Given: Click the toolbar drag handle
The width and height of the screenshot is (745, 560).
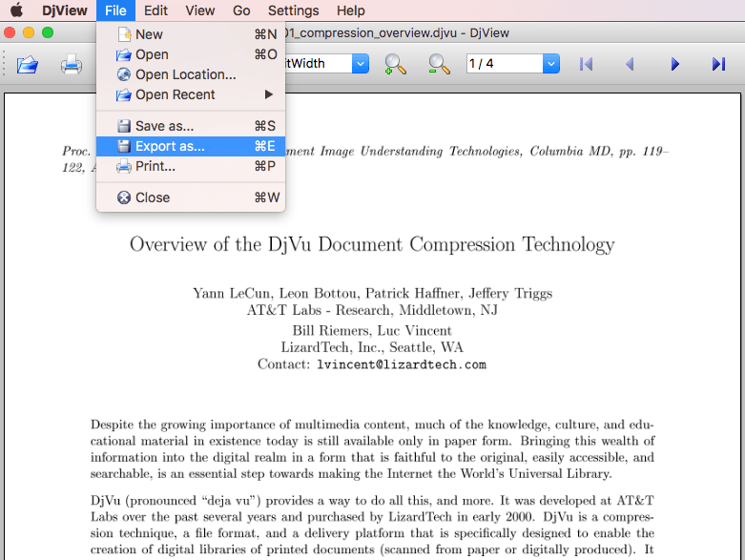Looking at the screenshot, I should point(3,64).
